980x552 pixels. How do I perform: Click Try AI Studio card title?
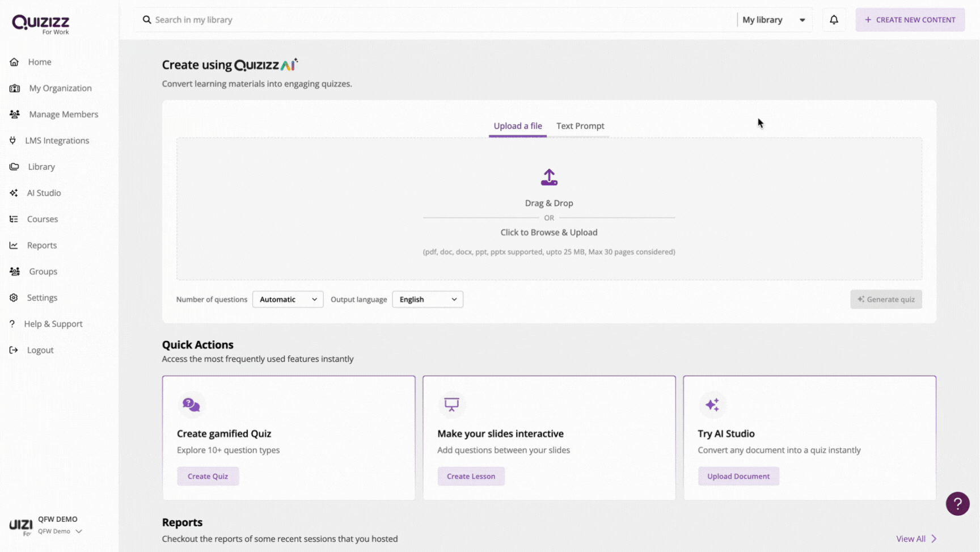tap(726, 434)
